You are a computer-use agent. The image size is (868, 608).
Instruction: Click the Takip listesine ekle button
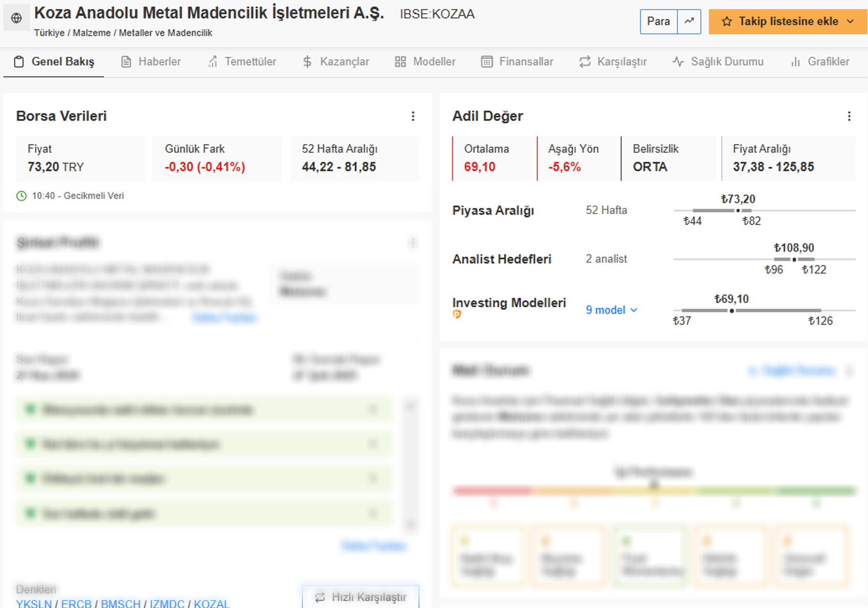(788, 22)
